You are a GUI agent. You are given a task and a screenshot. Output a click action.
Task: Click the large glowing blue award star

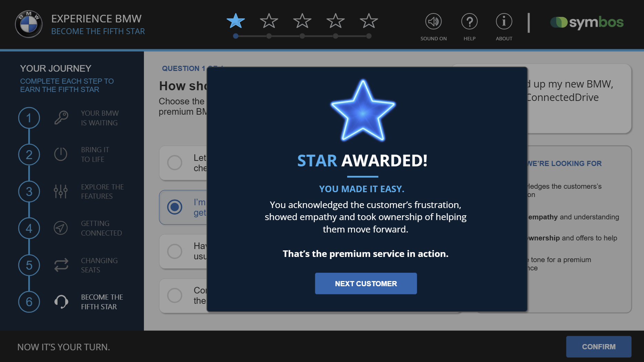[363, 111]
